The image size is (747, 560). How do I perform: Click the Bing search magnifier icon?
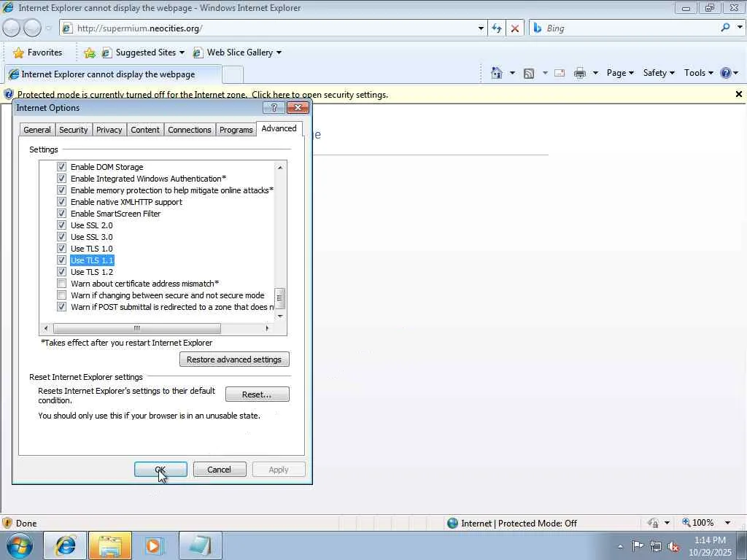[725, 28]
